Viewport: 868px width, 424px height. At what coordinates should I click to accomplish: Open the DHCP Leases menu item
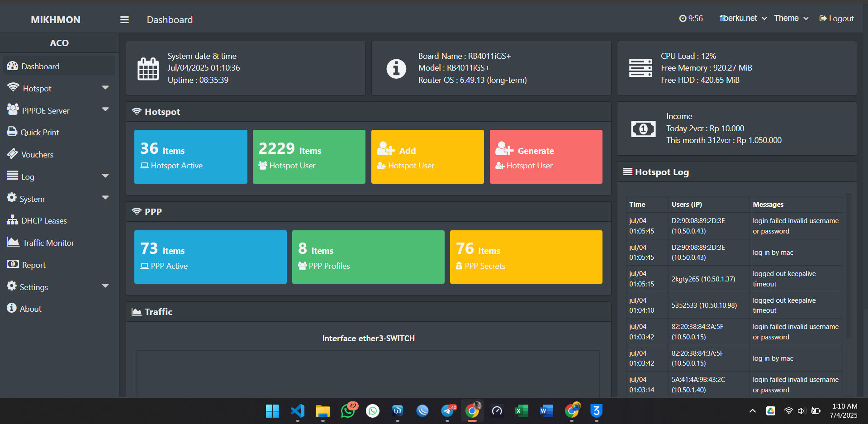click(59, 220)
